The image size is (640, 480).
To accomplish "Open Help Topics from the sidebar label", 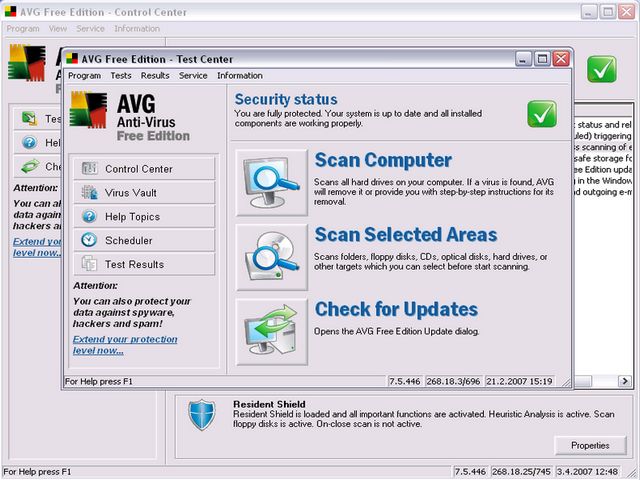I will click(x=132, y=217).
